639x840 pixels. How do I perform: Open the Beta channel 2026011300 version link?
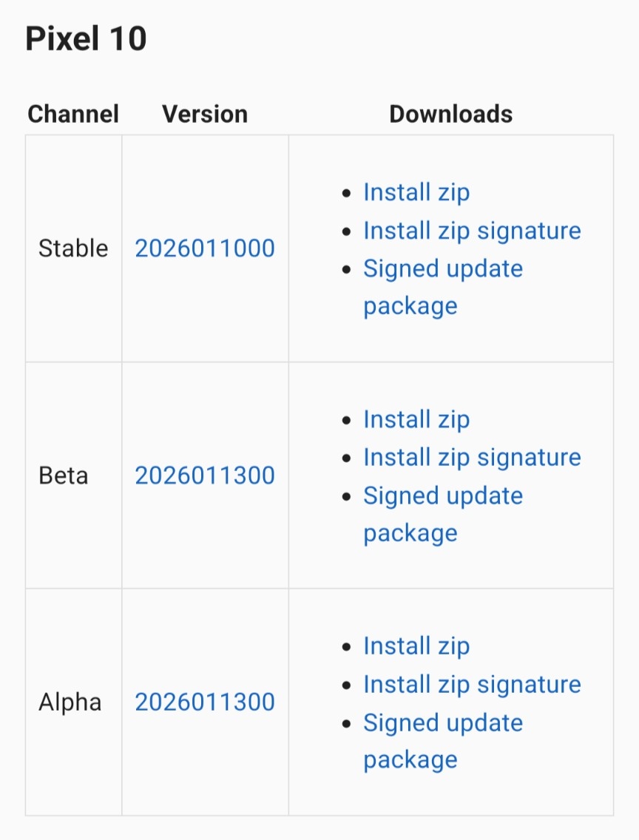tap(205, 475)
